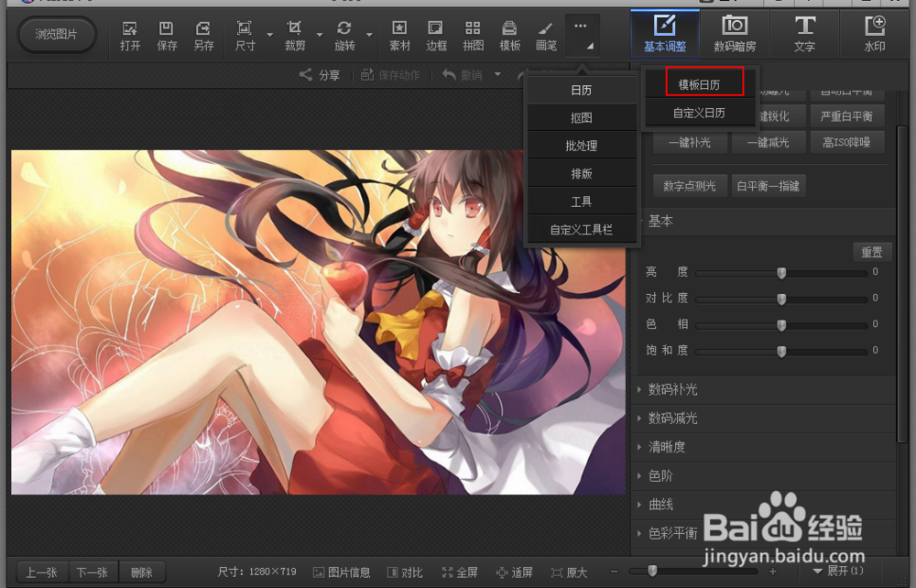The height and width of the screenshot is (588, 916).
Task: Switch to the 文字 text tab
Action: coord(804,34)
